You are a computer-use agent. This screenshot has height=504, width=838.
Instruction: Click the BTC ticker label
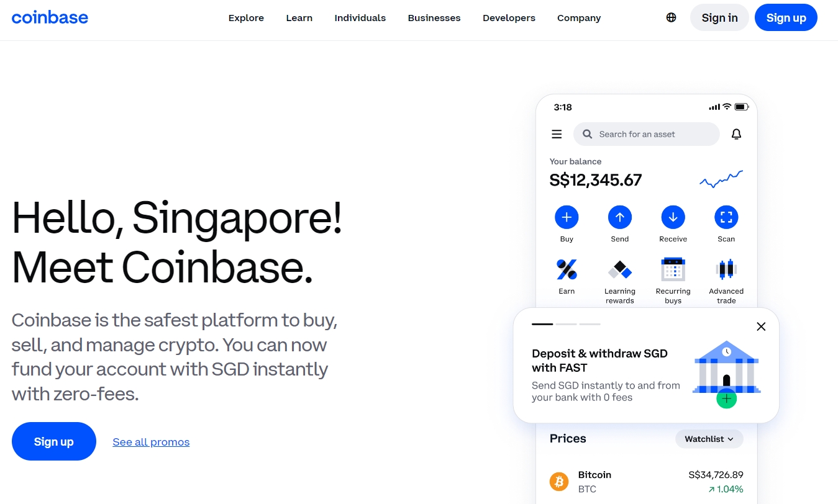[x=587, y=489]
